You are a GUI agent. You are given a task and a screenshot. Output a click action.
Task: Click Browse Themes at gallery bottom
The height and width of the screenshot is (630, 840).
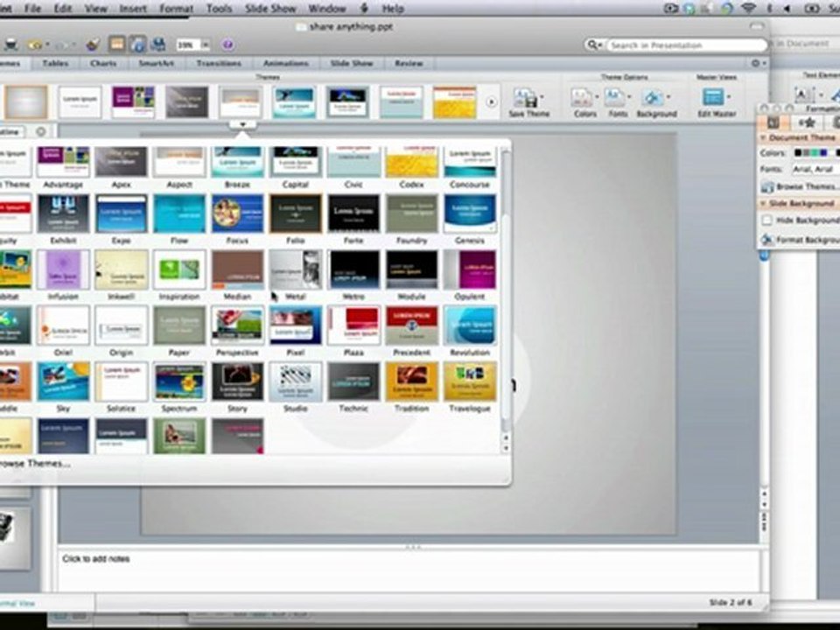pyautogui.click(x=34, y=464)
